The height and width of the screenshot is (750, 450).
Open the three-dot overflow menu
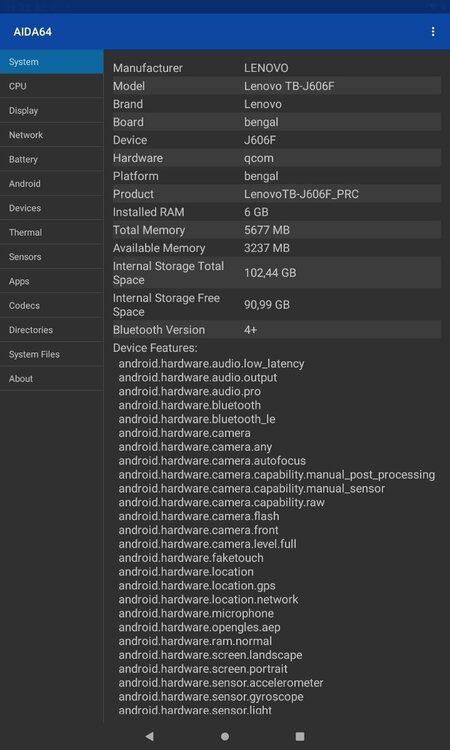(x=433, y=32)
